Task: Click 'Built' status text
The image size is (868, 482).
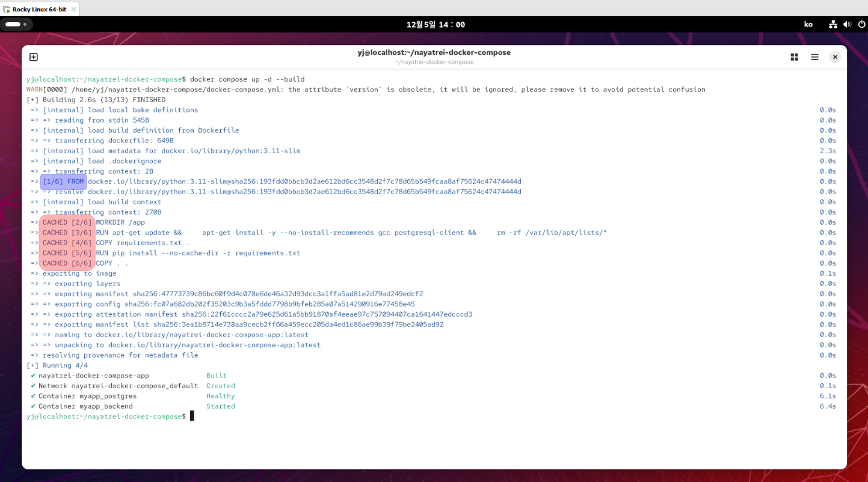Action: [x=217, y=376]
